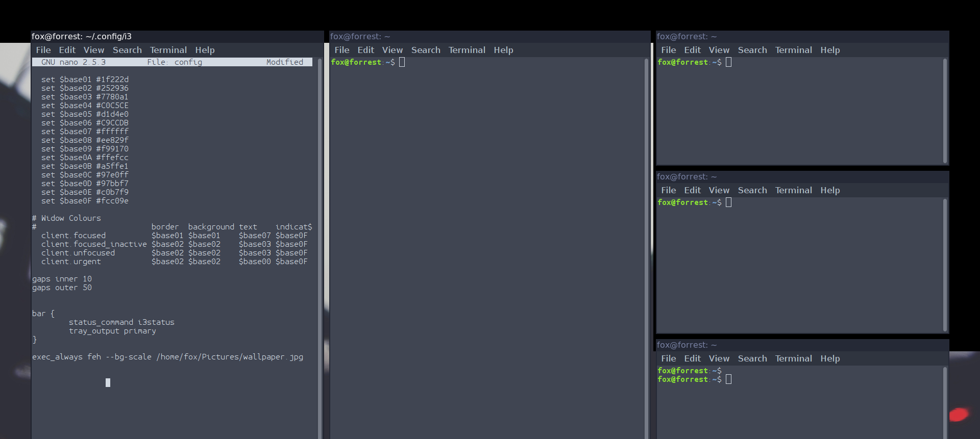
Task: Click the line 'set $base07 #ffffff'
Action: pos(85,132)
